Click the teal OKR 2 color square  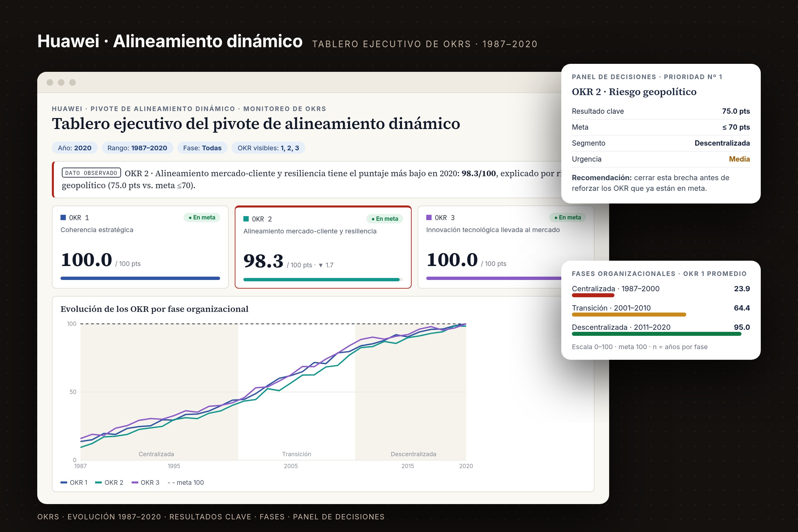tap(246, 219)
